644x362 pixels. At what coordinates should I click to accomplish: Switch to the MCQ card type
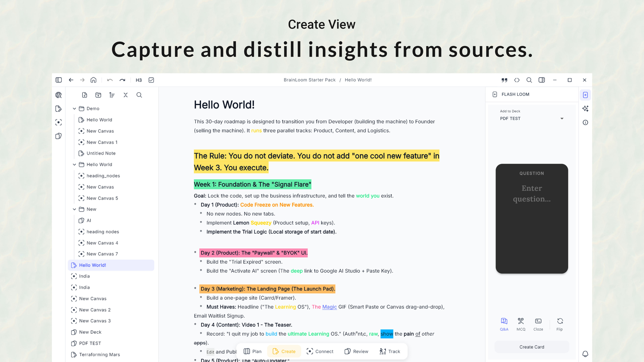521,324
